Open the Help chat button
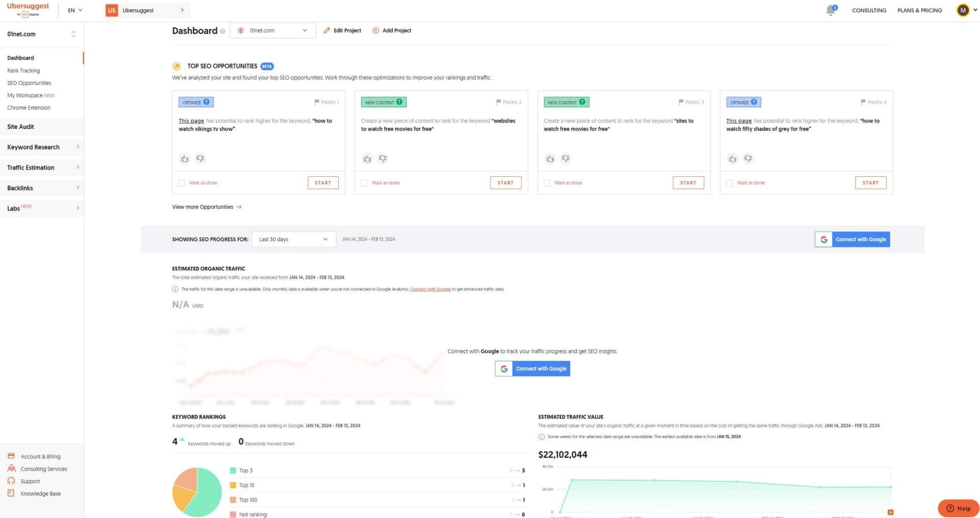980x518 pixels. pos(958,508)
